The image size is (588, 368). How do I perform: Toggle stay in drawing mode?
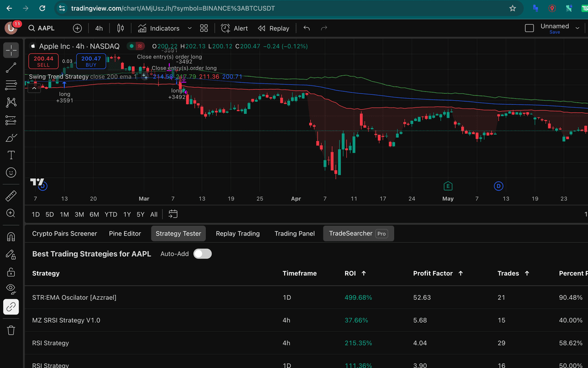[x=11, y=254]
